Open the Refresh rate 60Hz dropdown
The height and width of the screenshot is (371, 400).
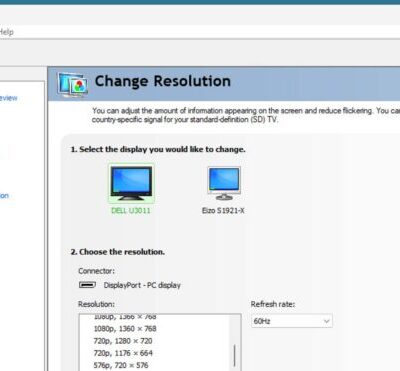tap(292, 321)
